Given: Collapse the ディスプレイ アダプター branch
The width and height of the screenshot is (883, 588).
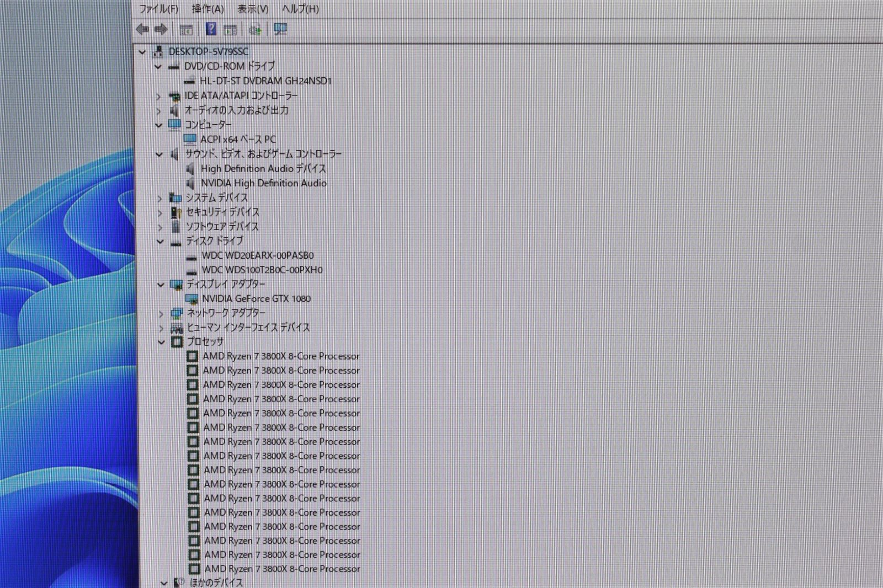Looking at the screenshot, I should [x=161, y=285].
